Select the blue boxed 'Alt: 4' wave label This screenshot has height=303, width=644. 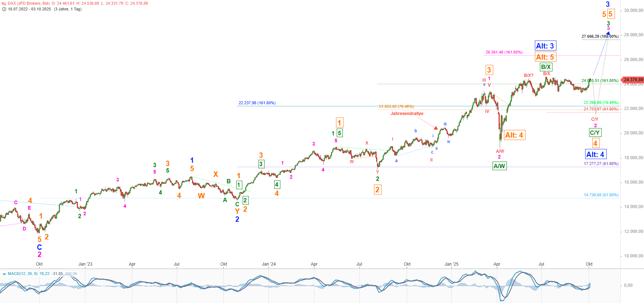(595, 155)
